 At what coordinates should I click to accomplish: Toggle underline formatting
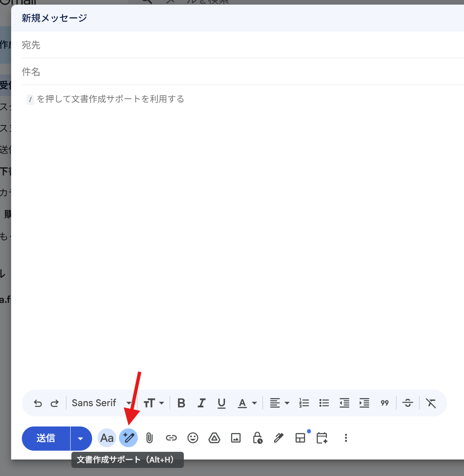tap(221, 403)
